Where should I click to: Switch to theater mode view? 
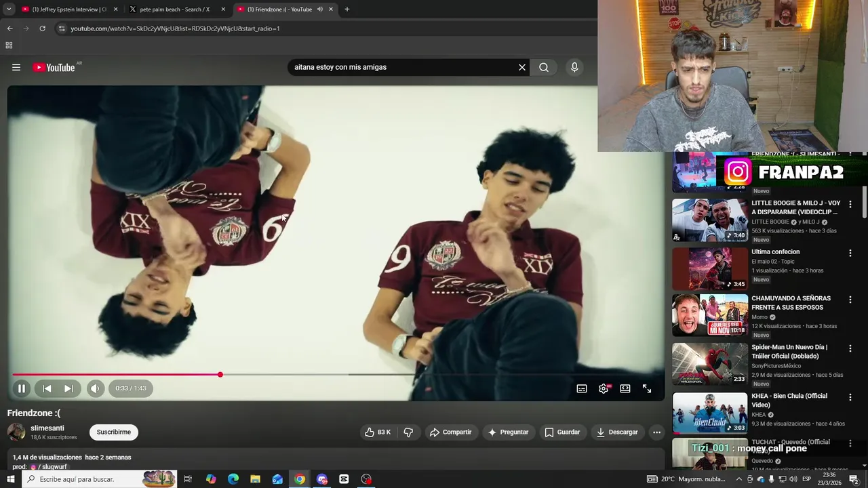625,388
